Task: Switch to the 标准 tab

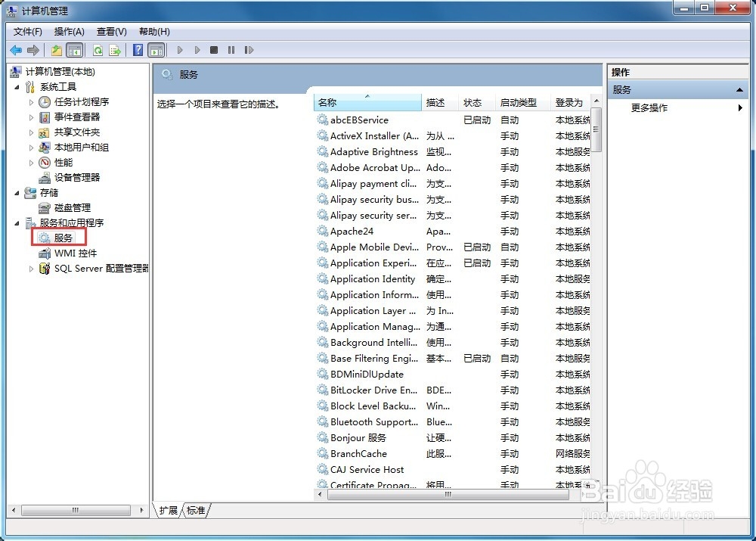Action: (x=196, y=511)
